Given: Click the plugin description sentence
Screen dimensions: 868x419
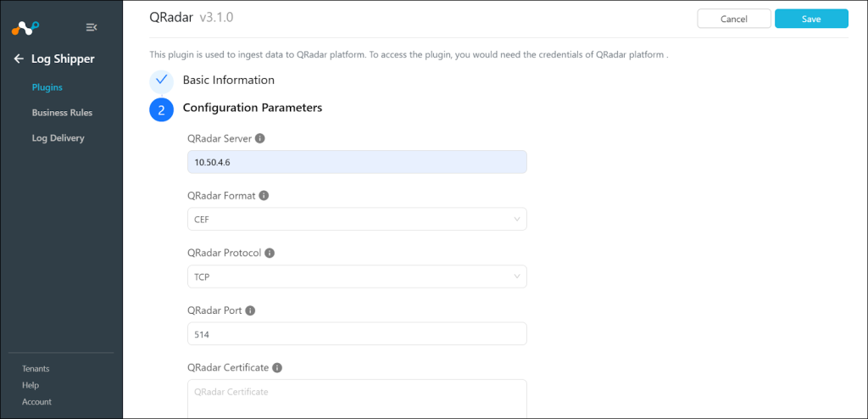Looking at the screenshot, I should click(409, 55).
